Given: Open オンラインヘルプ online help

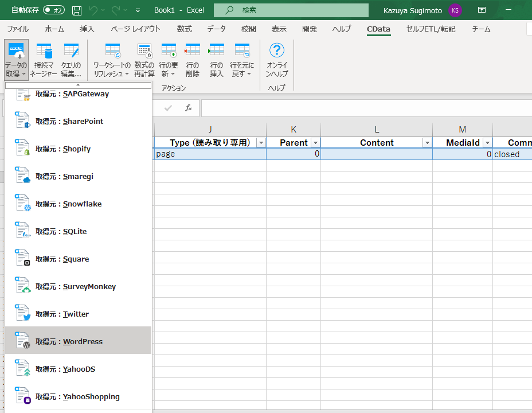Looking at the screenshot, I should [277, 60].
